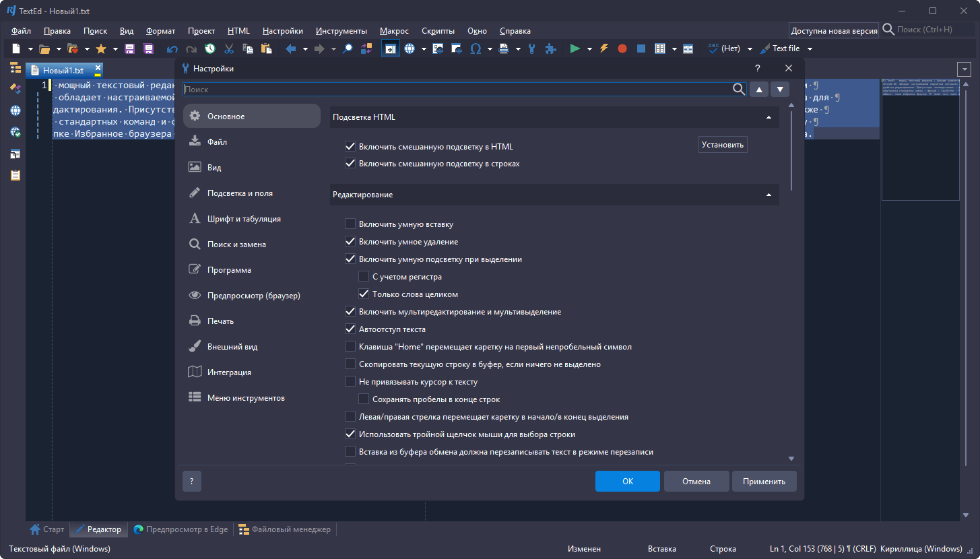
Task: Click the magnifier search icon in toolbar
Action: coord(348,48)
